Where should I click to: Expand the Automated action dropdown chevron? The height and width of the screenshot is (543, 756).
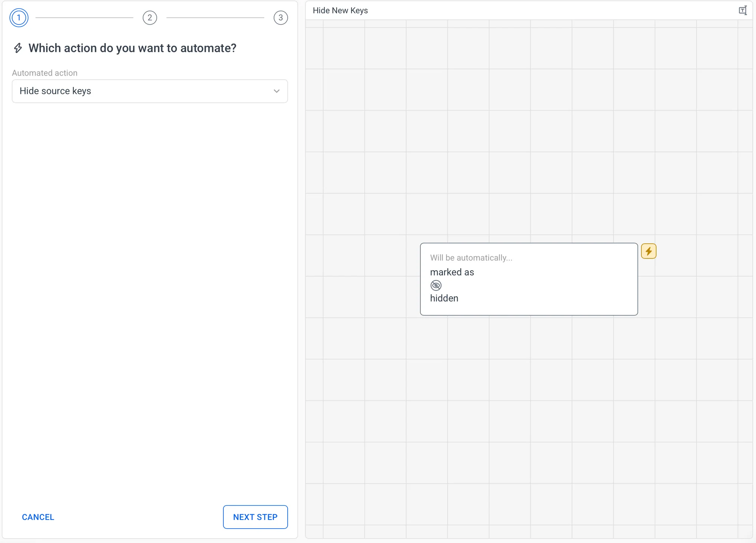point(277,91)
